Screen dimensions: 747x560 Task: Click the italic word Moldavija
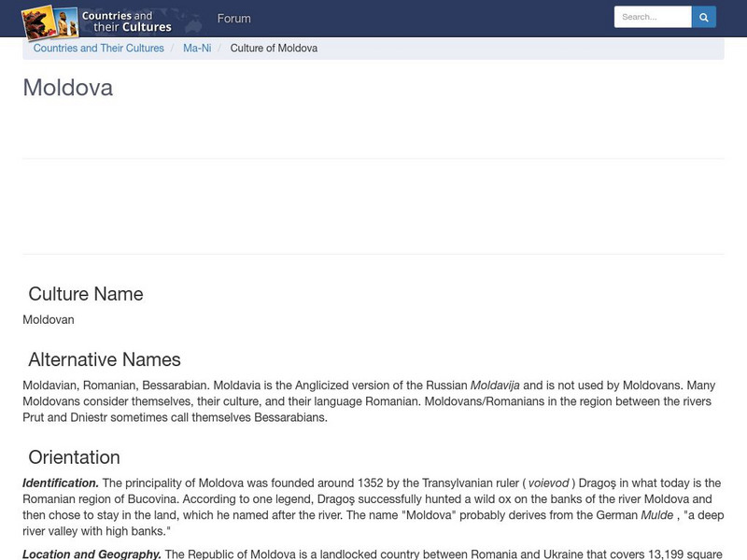click(495, 385)
